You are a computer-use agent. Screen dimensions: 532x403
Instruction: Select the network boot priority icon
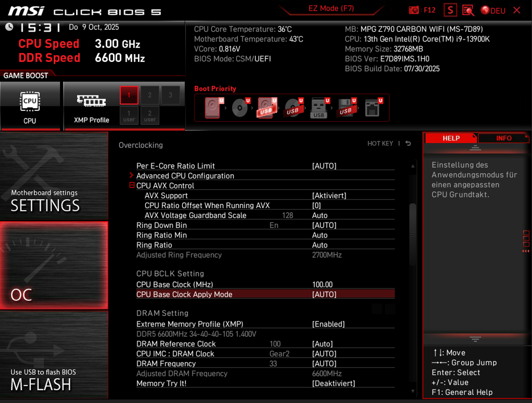[x=373, y=108]
